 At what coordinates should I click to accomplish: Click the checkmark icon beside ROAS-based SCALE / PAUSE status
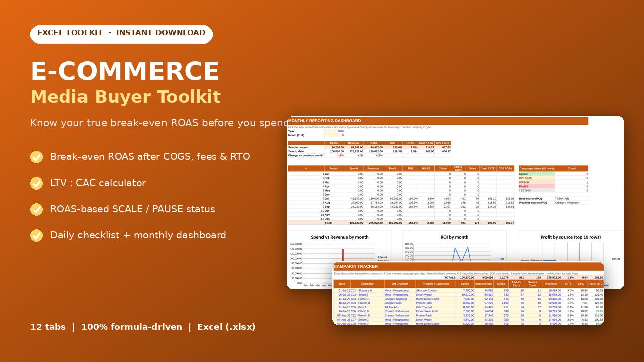[36, 209]
